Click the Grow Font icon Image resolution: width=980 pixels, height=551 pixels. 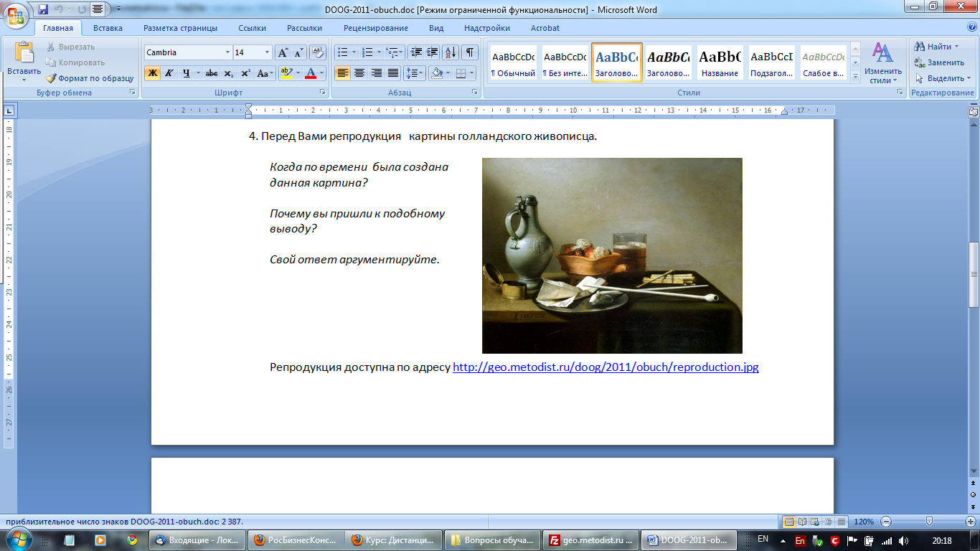[283, 52]
